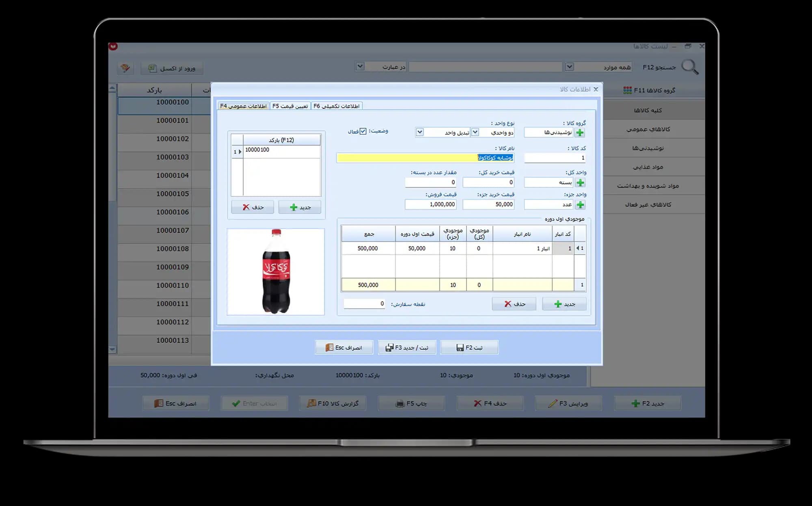This screenshot has width=812, height=506.
Task: Open the همه موارد search filter dropdown
Action: tap(569, 67)
